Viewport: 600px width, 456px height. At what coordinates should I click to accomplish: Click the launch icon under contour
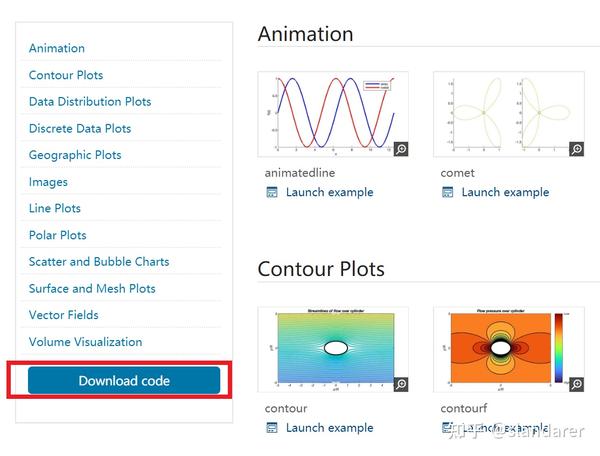pos(272,428)
